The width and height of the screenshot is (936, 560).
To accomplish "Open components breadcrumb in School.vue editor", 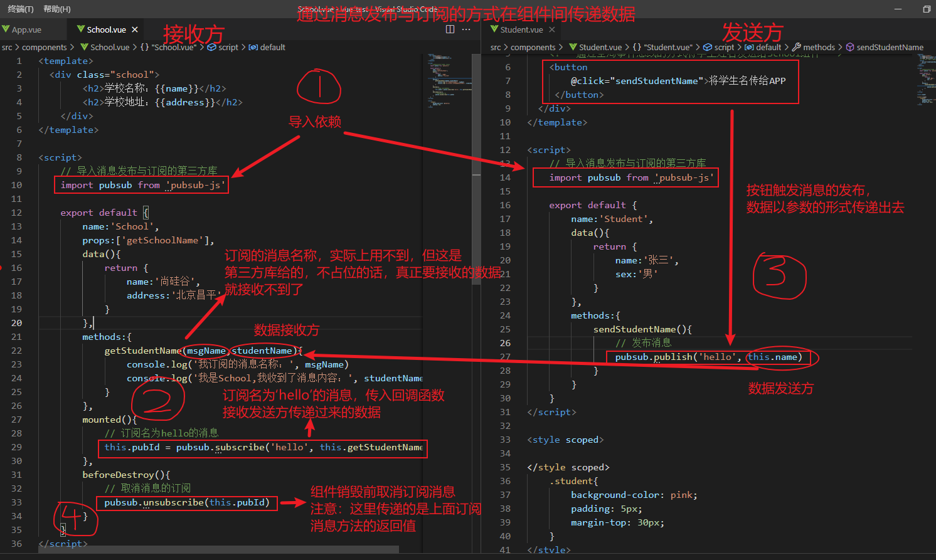I will (x=45, y=47).
